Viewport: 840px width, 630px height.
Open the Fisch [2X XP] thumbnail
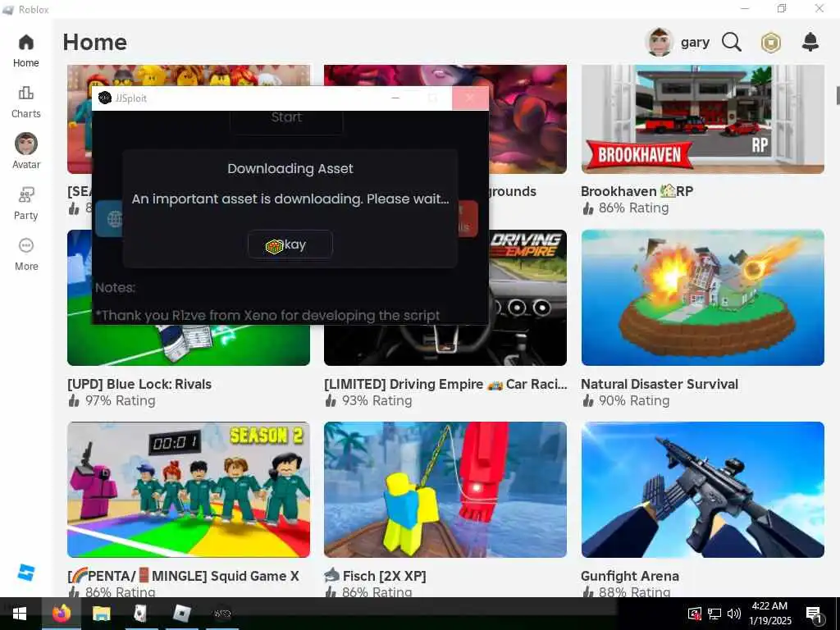point(445,489)
